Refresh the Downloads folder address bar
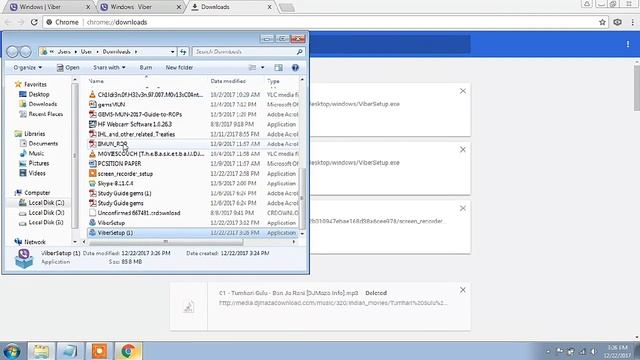The image size is (640, 360). [x=183, y=52]
